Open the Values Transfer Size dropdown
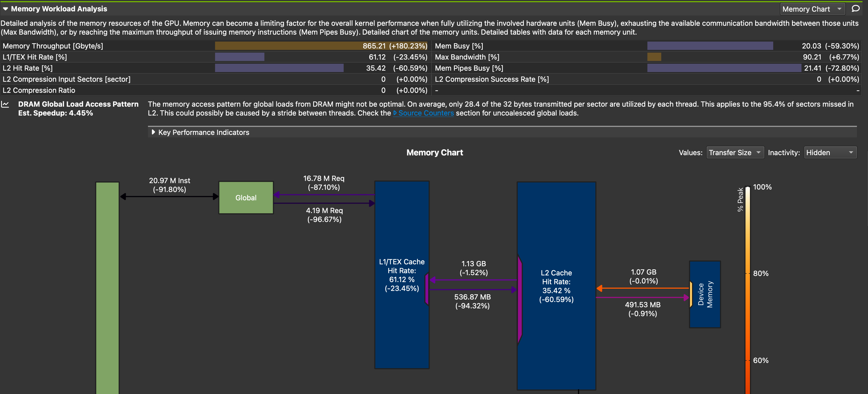The image size is (868, 394). (x=735, y=153)
